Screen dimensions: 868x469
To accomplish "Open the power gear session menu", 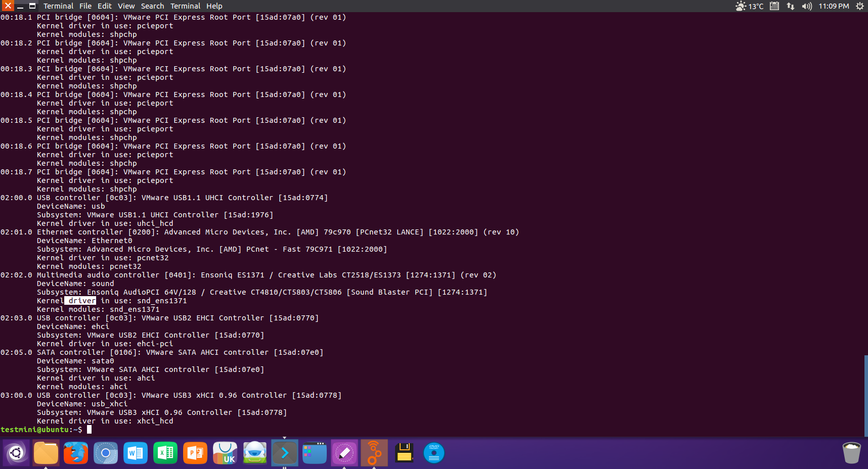I will pos(859,6).
